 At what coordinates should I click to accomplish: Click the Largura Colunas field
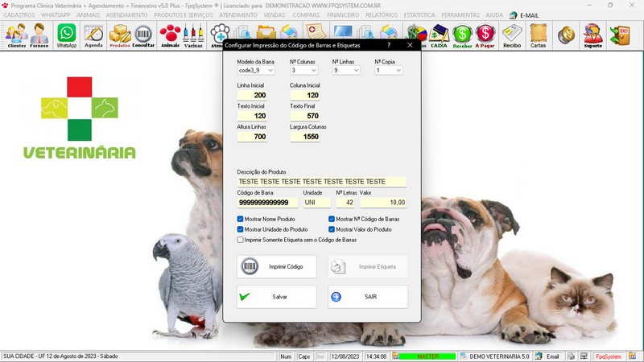click(x=305, y=137)
